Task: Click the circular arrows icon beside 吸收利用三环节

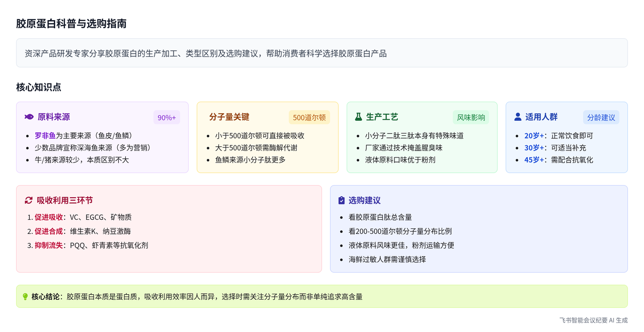Action: tap(29, 200)
